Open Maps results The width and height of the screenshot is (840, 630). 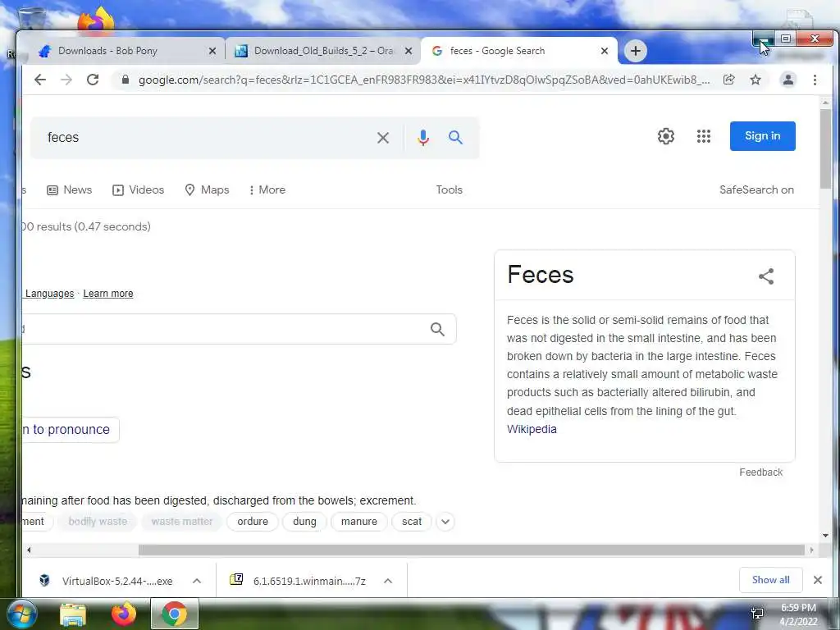click(207, 189)
